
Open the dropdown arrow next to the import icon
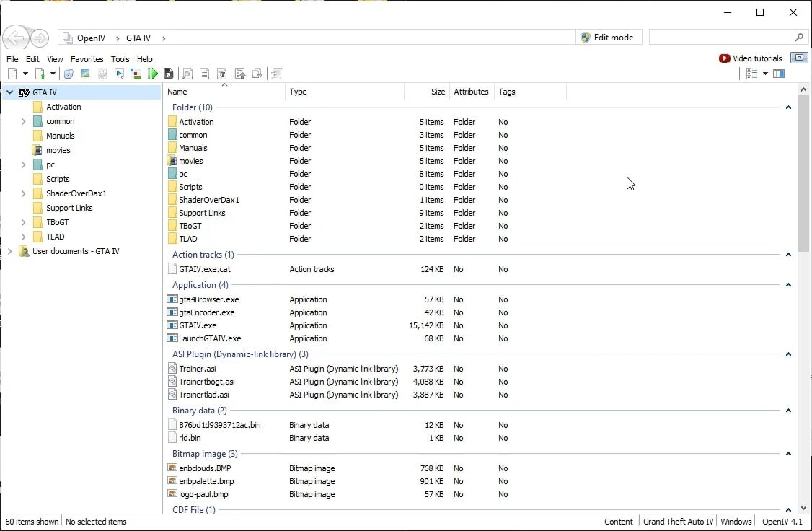tap(53, 74)
